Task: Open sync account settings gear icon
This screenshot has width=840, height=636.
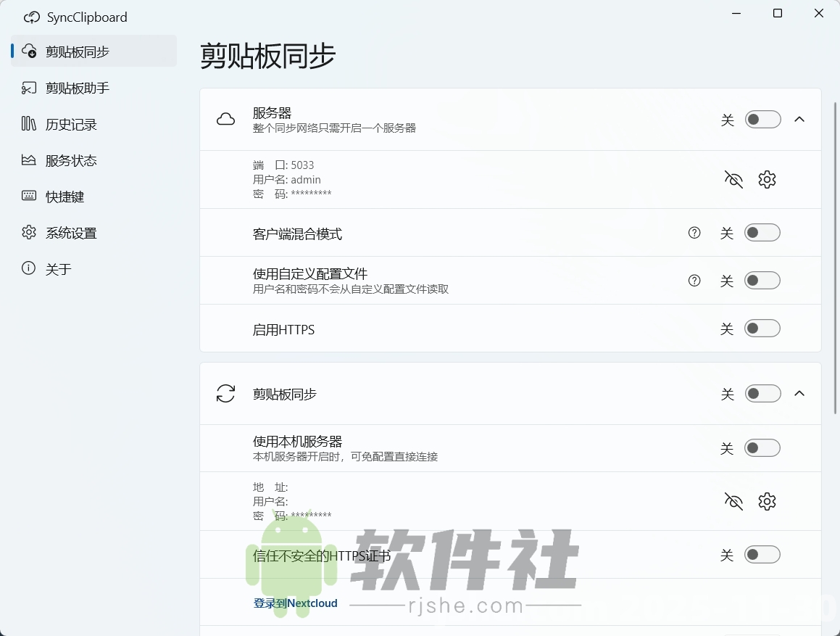Action: coord(767,501)
